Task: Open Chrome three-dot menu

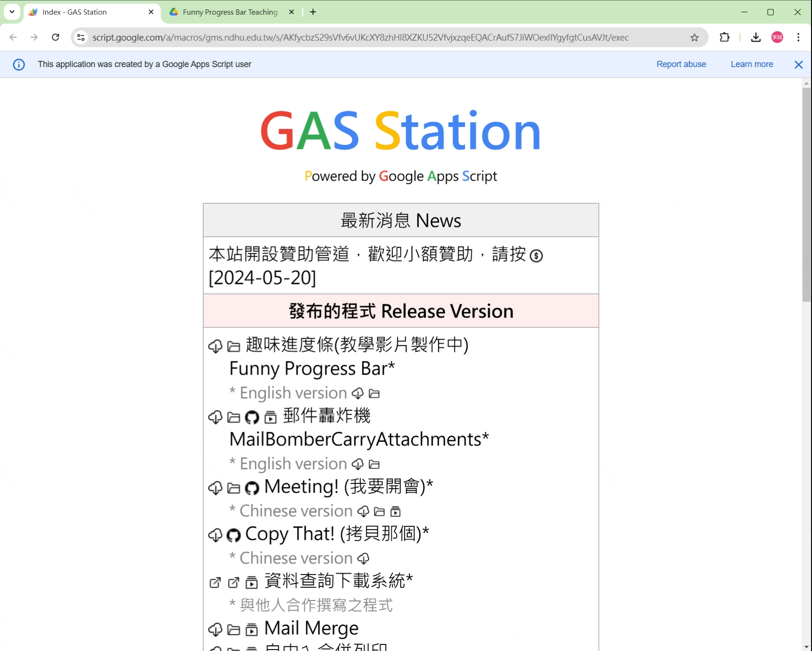Action: [x=798, y=37]
